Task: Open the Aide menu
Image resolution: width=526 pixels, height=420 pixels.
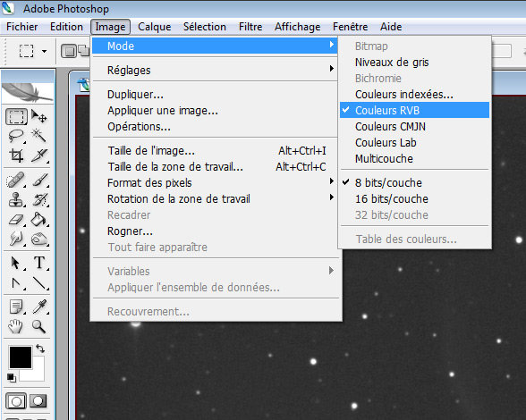Action: (x=391, y=27)
